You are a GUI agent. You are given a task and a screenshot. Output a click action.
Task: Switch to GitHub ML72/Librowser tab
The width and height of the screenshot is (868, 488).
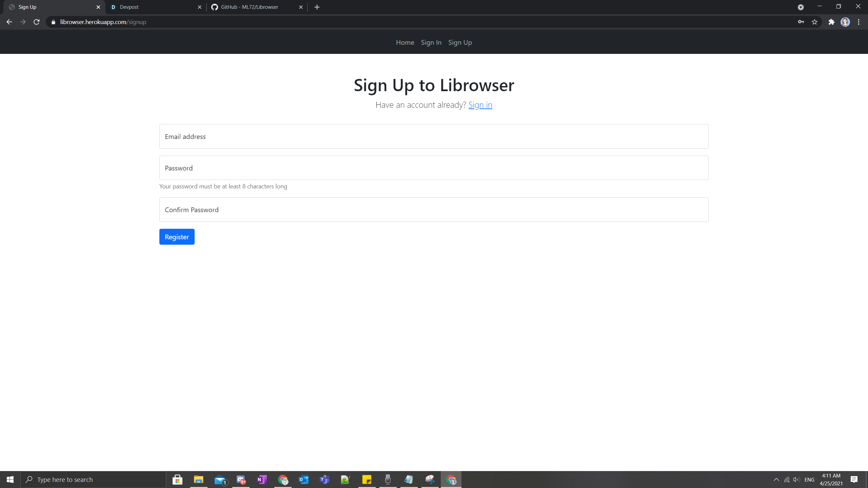(x=254, y=7)
